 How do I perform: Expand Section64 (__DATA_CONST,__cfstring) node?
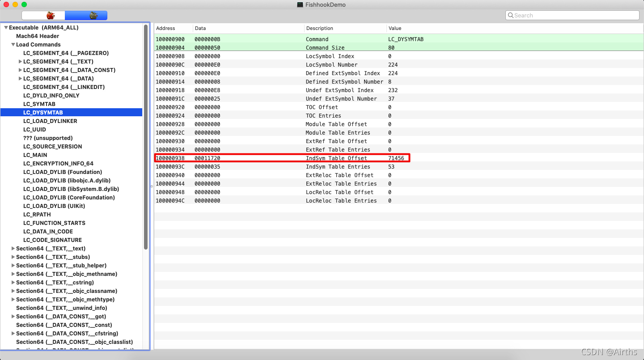13,334
